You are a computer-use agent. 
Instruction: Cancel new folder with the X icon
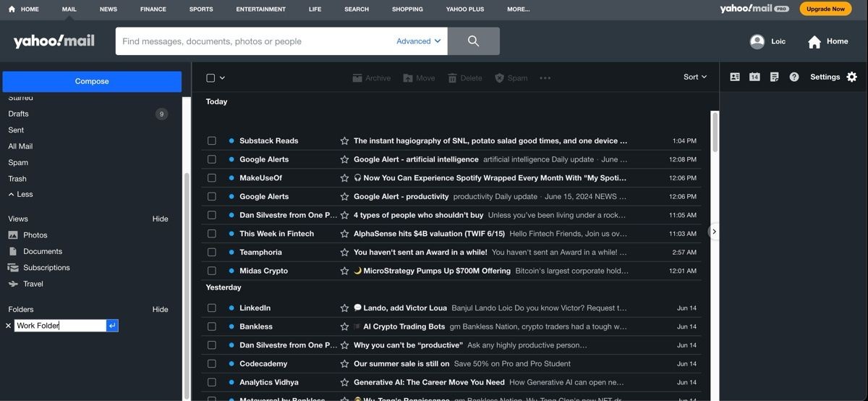click(9, 326)
